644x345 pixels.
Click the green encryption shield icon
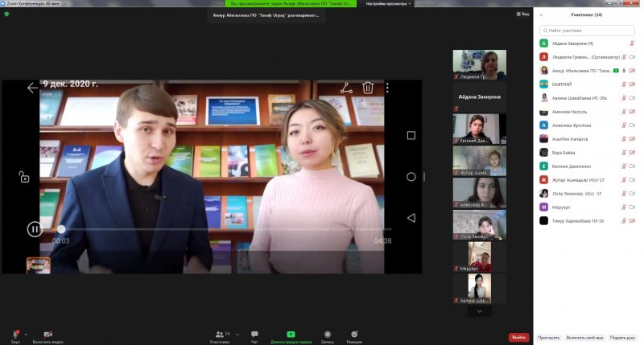point(6,14)
